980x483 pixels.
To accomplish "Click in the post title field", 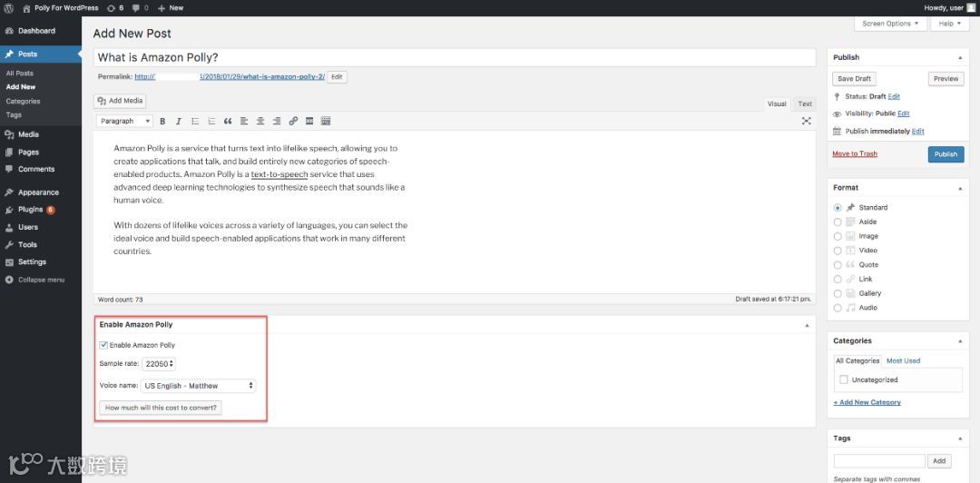I will pyautogui.click(x=455, y=57).
